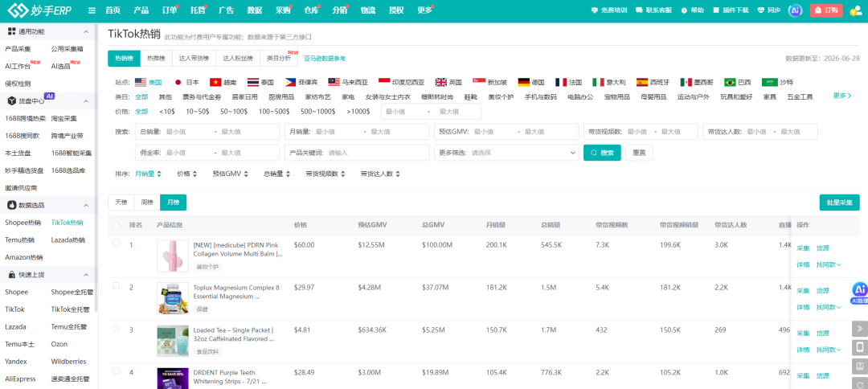Tick checkbox for rank 1 medicube product
This screenshot has width=868, height=389.
pos(116,244)
